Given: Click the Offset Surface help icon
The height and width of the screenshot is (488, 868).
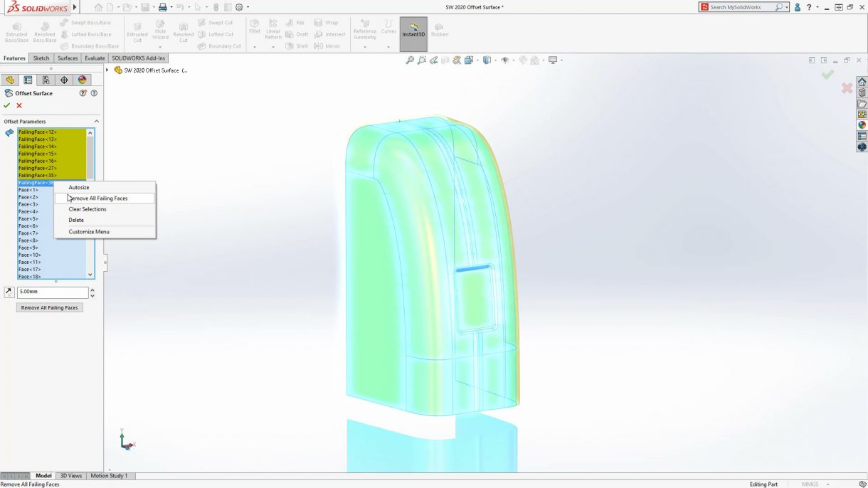Looking at the screenshot, I should 83,93.
